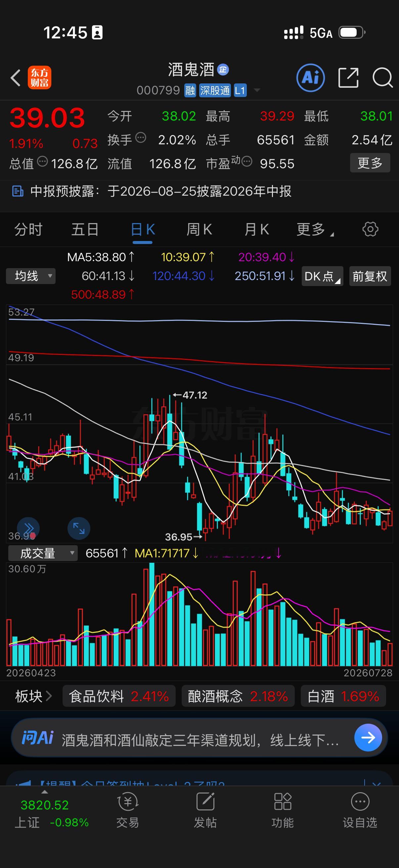
Task: Switch to 周K chart tab
Action: (199, 230)
